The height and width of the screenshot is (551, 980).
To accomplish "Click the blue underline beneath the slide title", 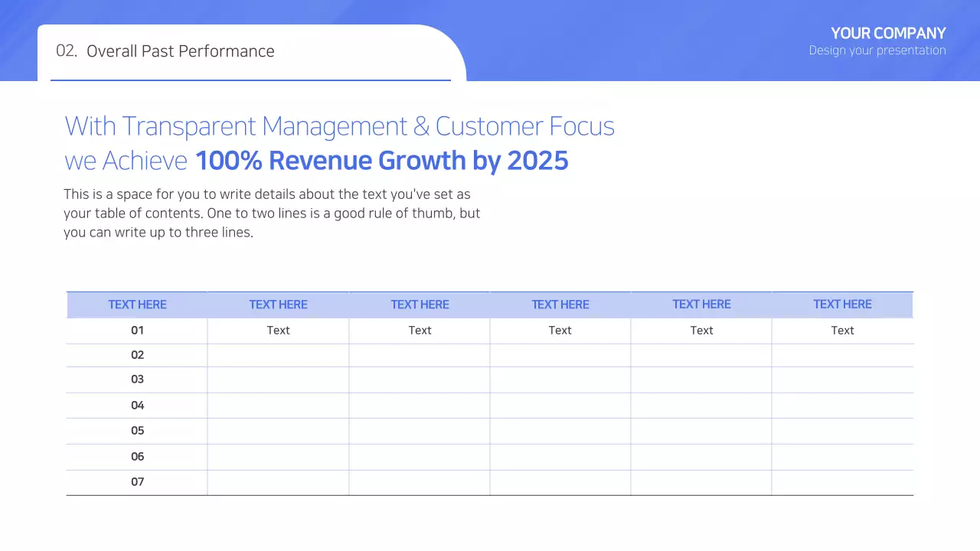I will (251, 78).
